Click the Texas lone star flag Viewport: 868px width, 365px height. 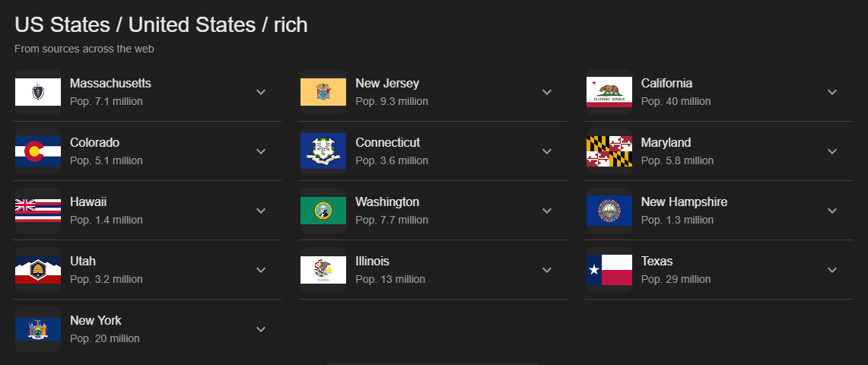(x=609, y=270)
